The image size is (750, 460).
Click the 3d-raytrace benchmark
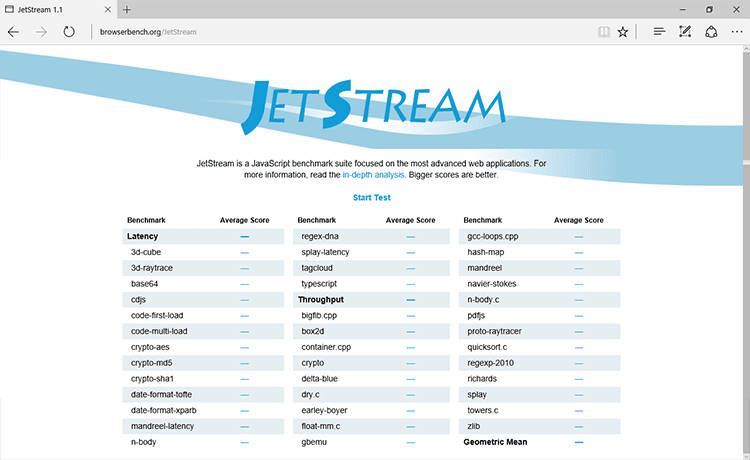152,268
